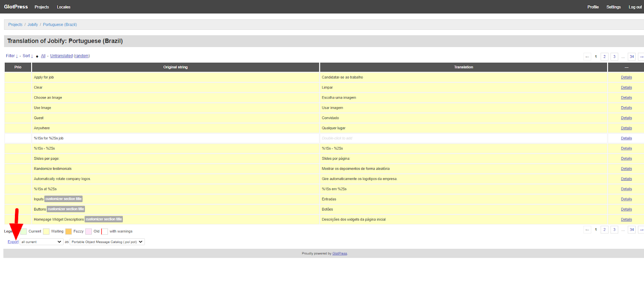The image size is (644, 285).
Task: Show Untranslated strings filter
Action: click(x=62, y=56)
